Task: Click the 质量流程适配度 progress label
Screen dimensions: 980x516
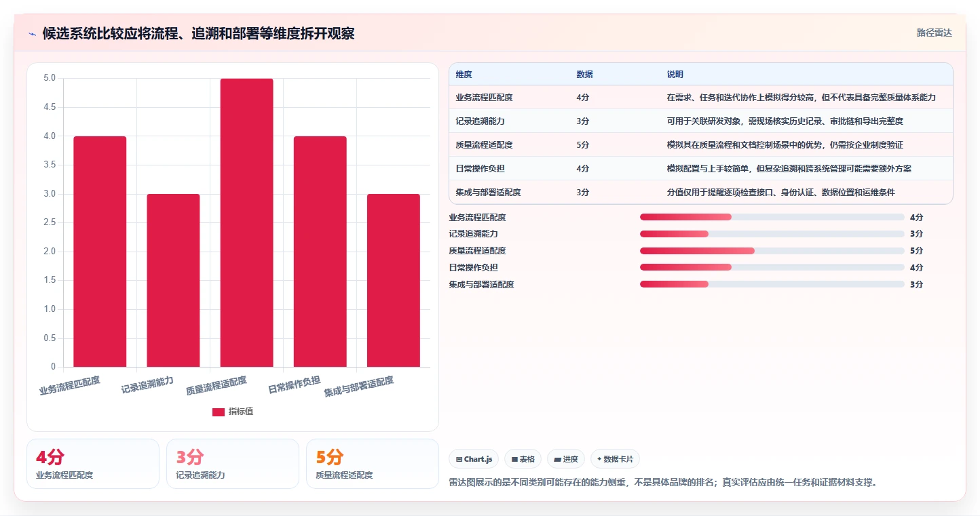Action: pyautogui.click(x=477, y=251)
